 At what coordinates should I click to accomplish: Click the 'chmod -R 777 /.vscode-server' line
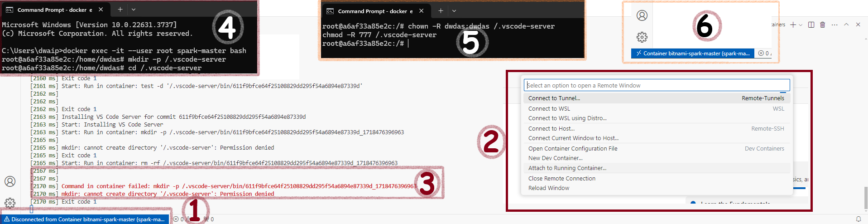click(x=379, y=35)
